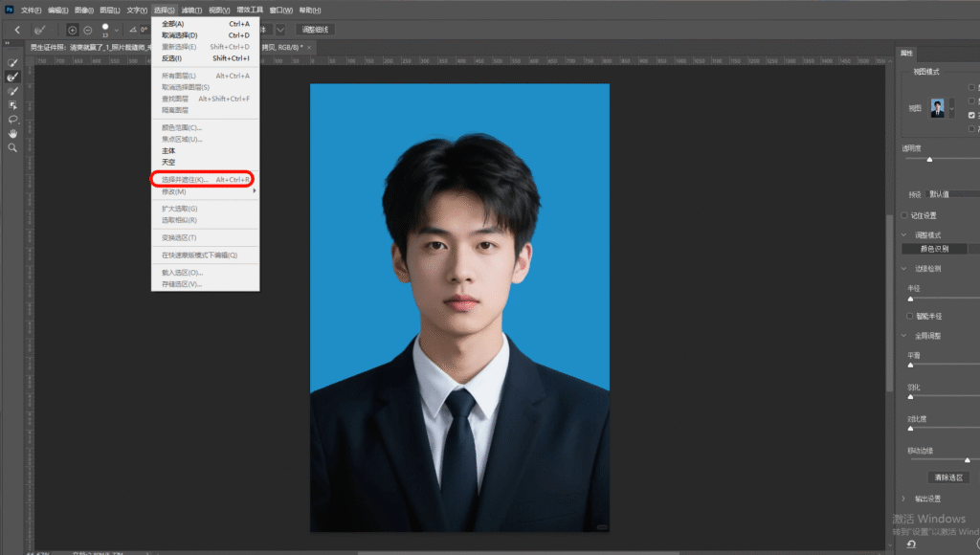Click the 移动边缘 slider handle

(967, 460)
